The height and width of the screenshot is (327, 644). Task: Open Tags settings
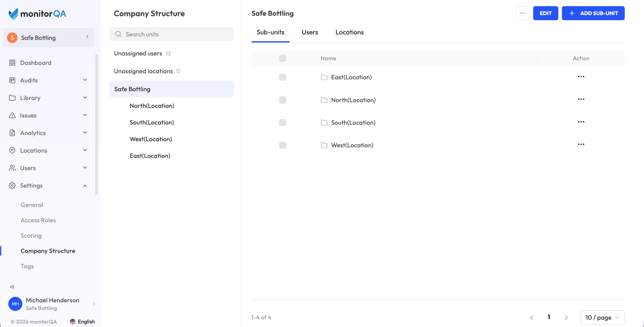pyautogui.click(x=27, y=266)
